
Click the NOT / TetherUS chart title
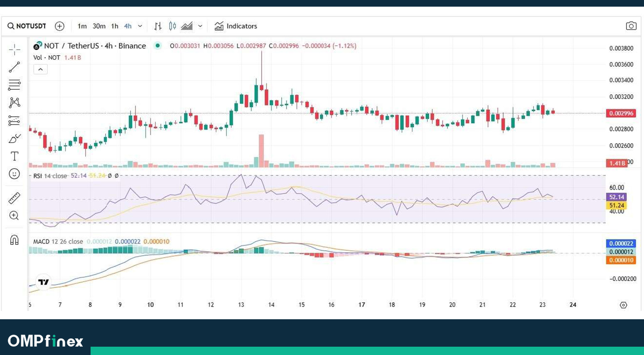pos(95,46)
